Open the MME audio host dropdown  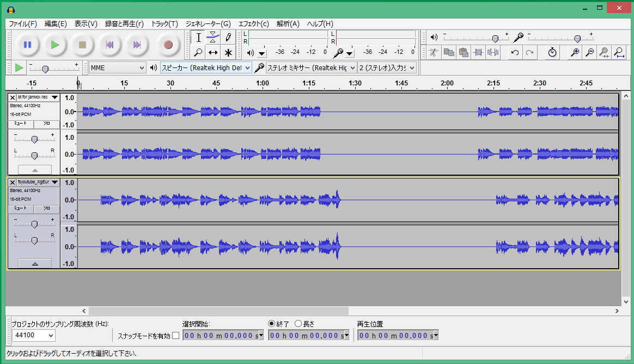(x=118, y=68)
